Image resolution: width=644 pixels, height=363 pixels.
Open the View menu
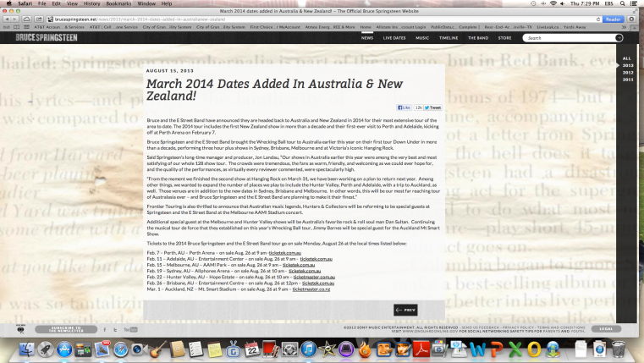72,3
